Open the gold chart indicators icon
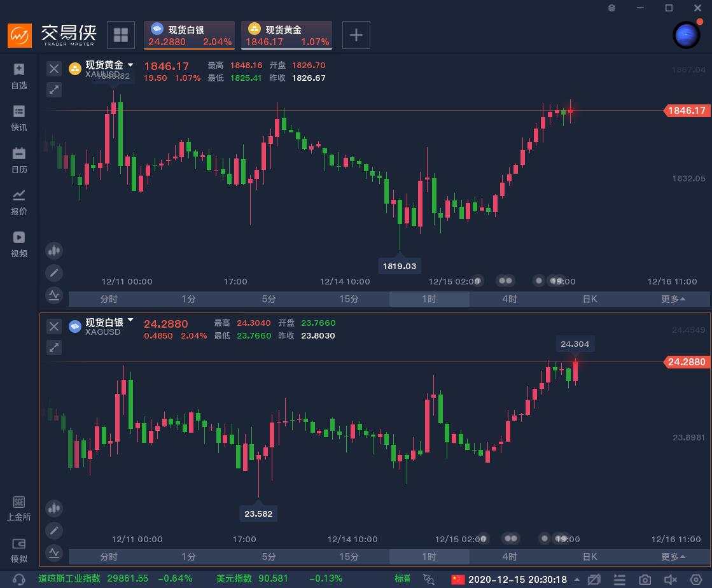The image size is (712, 588). (x=54, y=295)
